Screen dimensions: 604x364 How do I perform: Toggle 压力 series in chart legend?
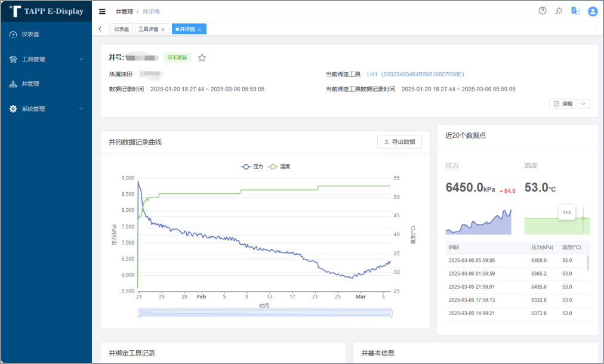coord(252,166)
